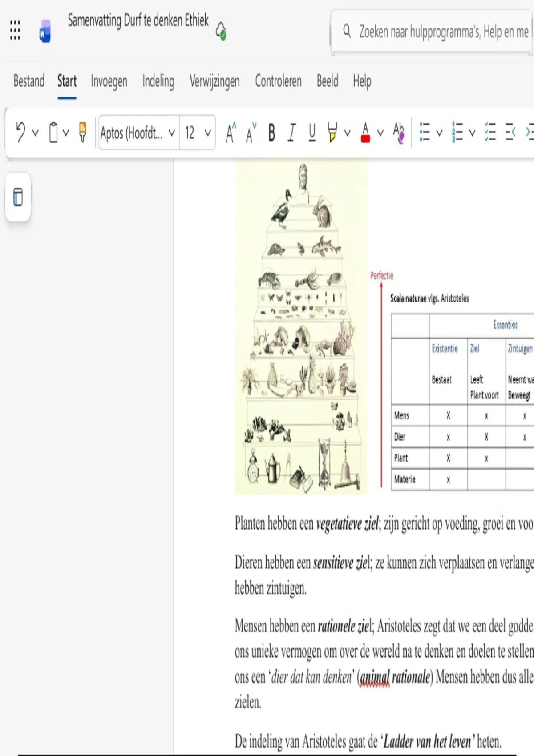Select the Format Painter brush
534x756 pixels.
(82, 133)
